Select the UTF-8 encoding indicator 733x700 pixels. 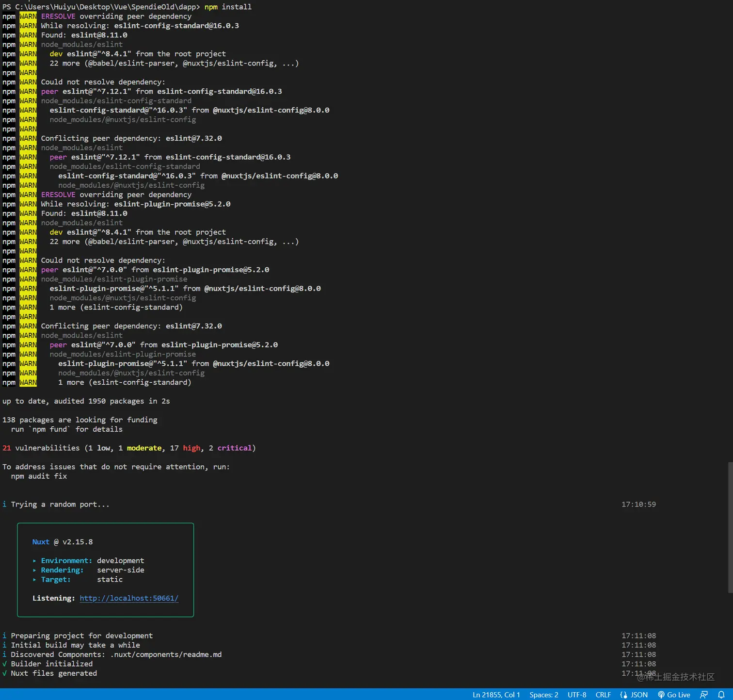point(577,695)
